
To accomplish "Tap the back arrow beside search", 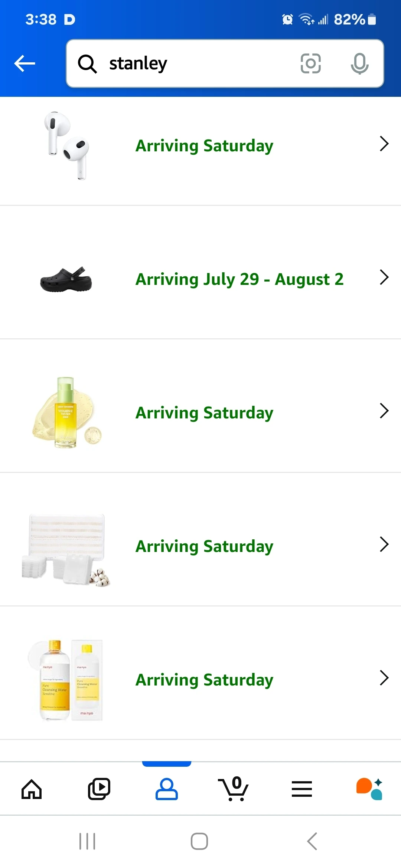I will 25,63.
